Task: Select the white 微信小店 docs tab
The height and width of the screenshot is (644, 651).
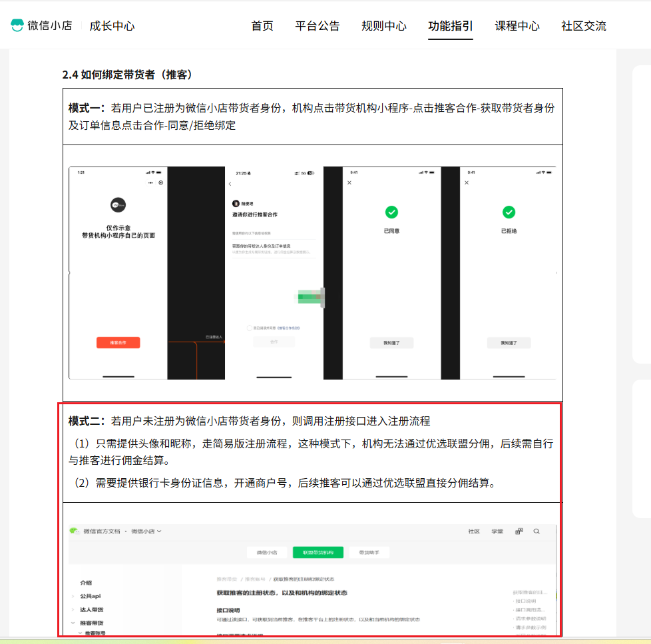Action: coord(267,553)
